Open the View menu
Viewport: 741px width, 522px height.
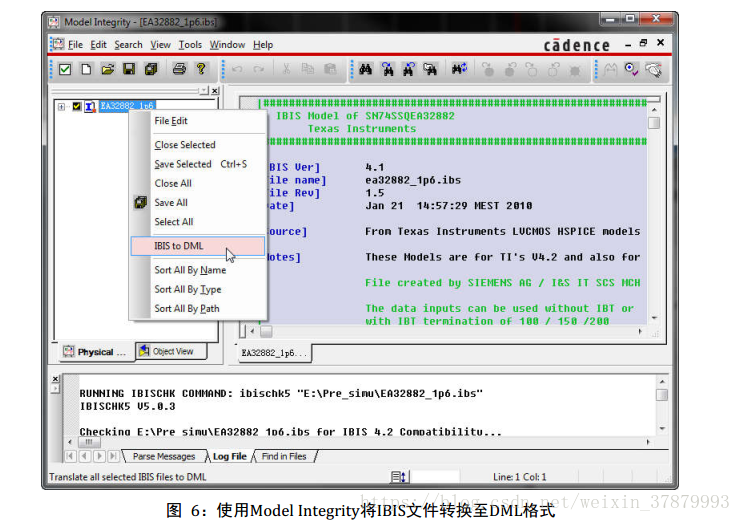click(160, 45)
